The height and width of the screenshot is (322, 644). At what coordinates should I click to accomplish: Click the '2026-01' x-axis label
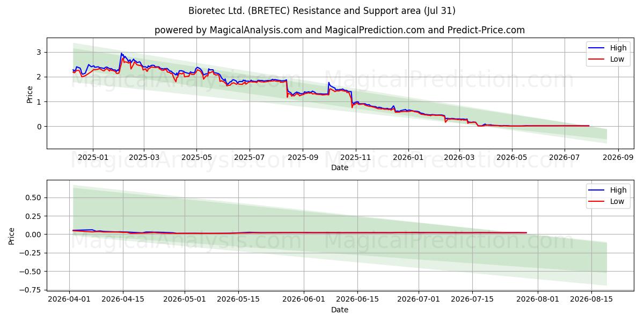pos(408,158)
